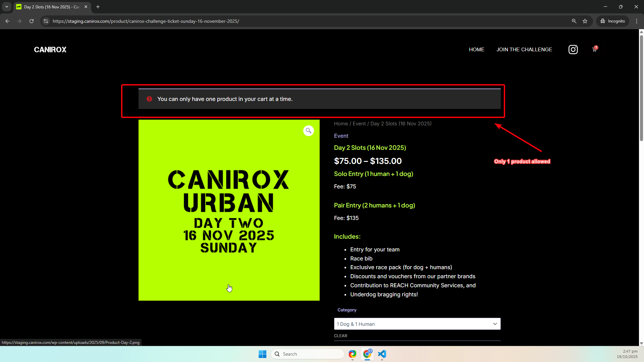
Task: Click the browser zoom magnifier icon
Action: (574, 21)
